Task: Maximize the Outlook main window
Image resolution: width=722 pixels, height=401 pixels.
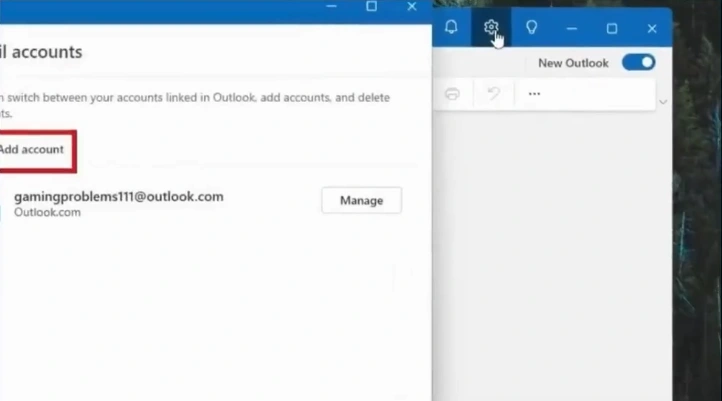Action: click(x=611, y=29)
